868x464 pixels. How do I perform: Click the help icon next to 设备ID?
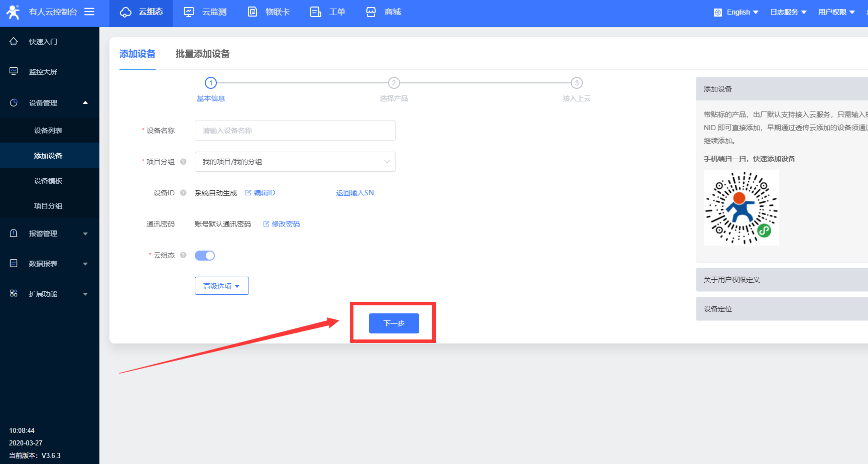point(183,193)
